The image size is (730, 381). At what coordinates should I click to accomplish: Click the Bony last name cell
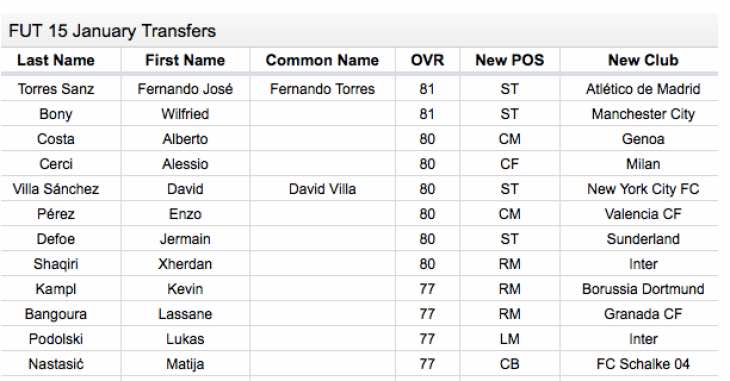click(56, 114)
